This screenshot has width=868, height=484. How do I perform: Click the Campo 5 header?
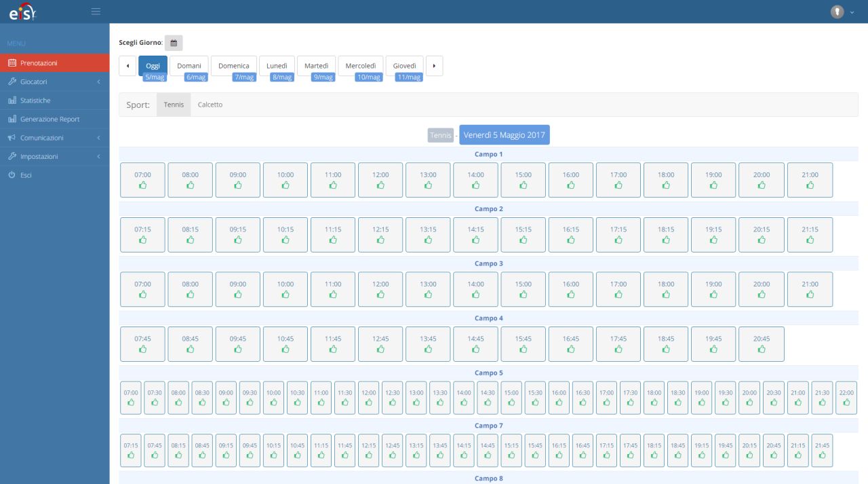pyautogui.click(x=489, y=373)
